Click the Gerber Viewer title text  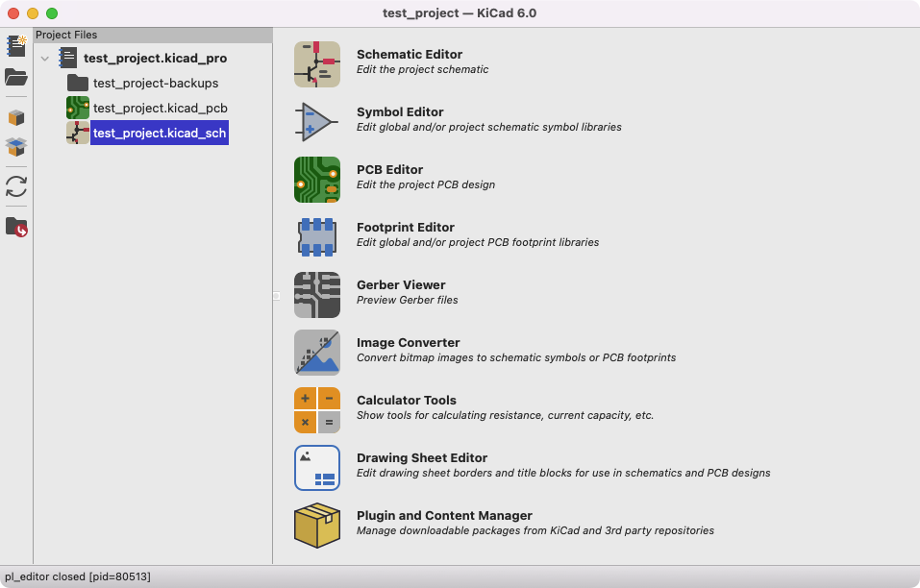[x=401, y=284]
